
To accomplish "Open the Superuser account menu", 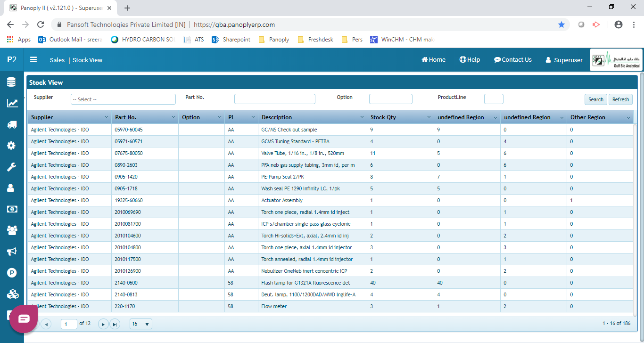I will [x=564, y=60].
